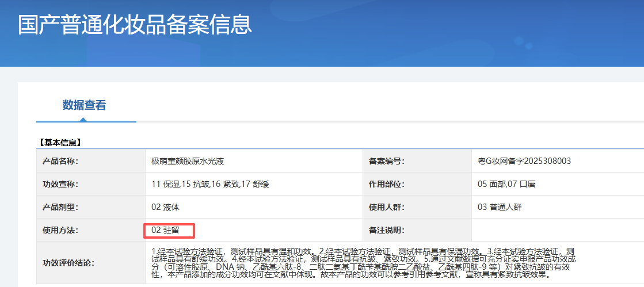Select the dosage form value 02 液体

coord(166,207)
